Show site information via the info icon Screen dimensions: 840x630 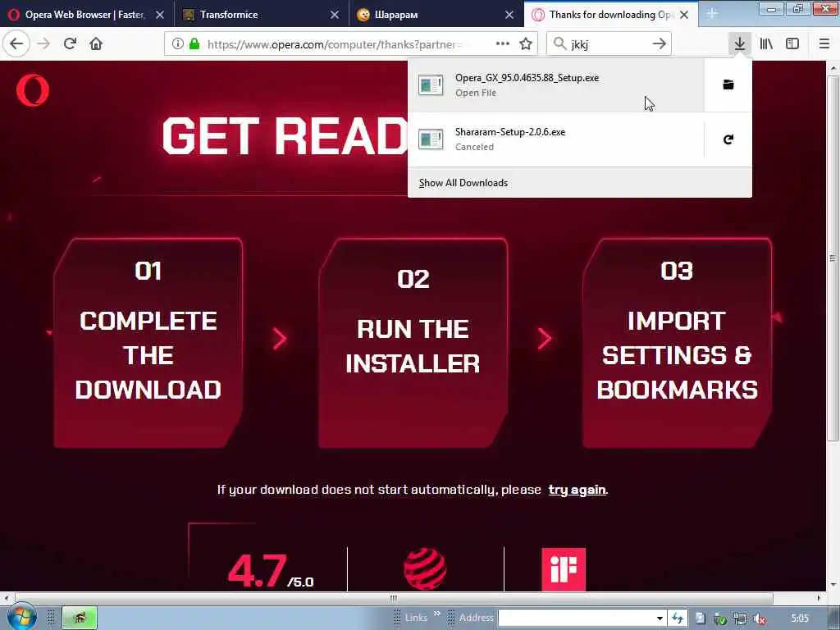click(177, 44)
